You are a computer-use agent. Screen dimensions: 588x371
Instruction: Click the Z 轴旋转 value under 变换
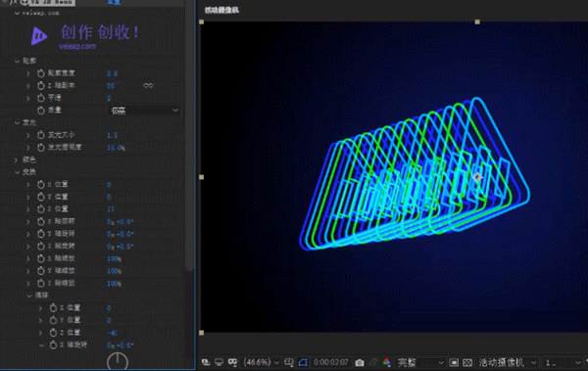click(120, 247)
